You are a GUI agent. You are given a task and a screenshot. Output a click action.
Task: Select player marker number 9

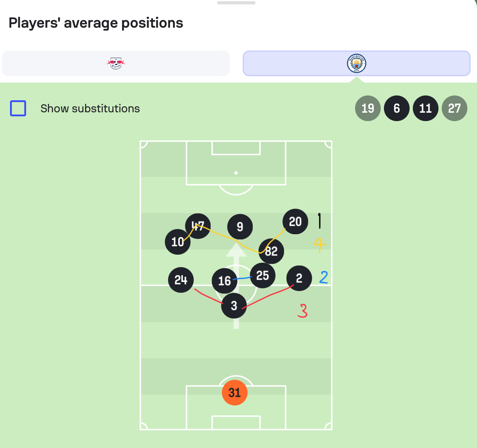(x=240, y=227)
